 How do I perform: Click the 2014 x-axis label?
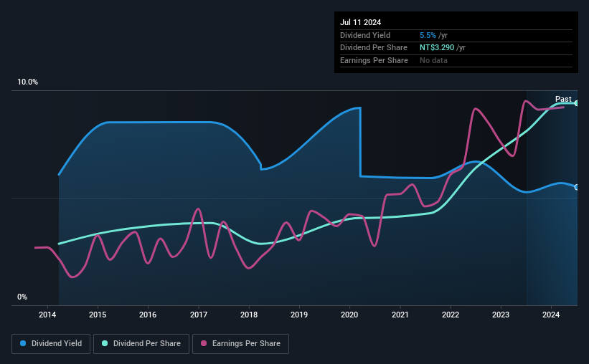[x=47, y=315]
